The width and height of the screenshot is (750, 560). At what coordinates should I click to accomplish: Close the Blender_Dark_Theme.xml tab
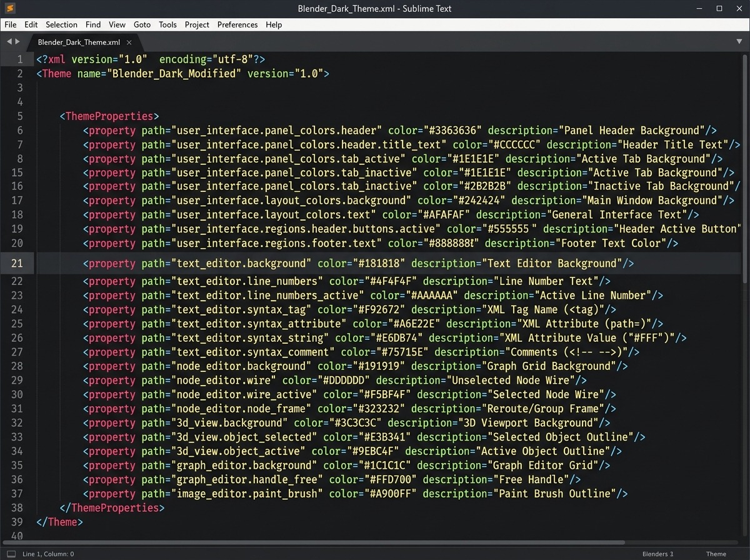129,42
